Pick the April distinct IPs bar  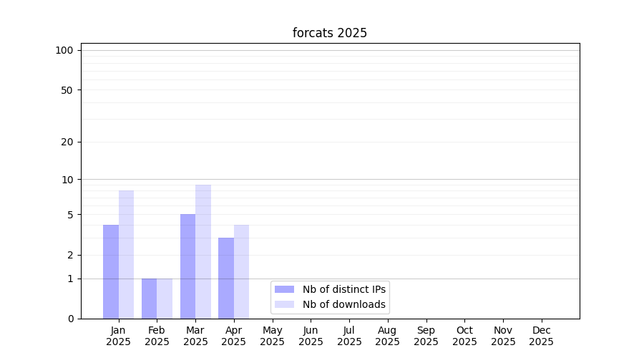pyautogui.click(x=226, y=279)
